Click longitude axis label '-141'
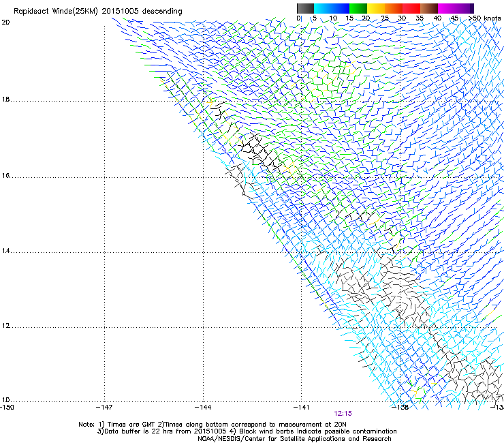The height and width of the screenshot is (443, 504). tap(302, 408)
